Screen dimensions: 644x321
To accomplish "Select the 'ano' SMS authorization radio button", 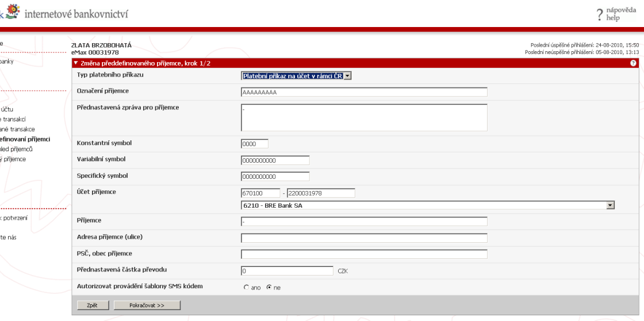I will [x=247, y=287].
